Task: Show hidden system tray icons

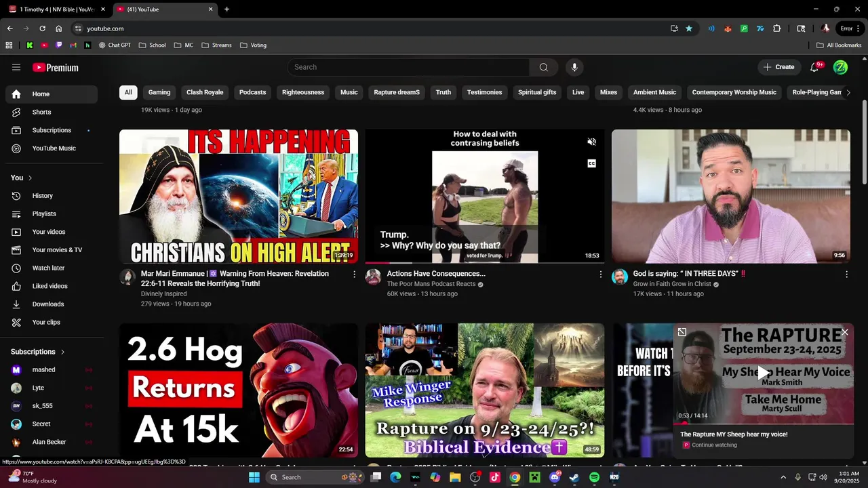Action: point(783,477)
